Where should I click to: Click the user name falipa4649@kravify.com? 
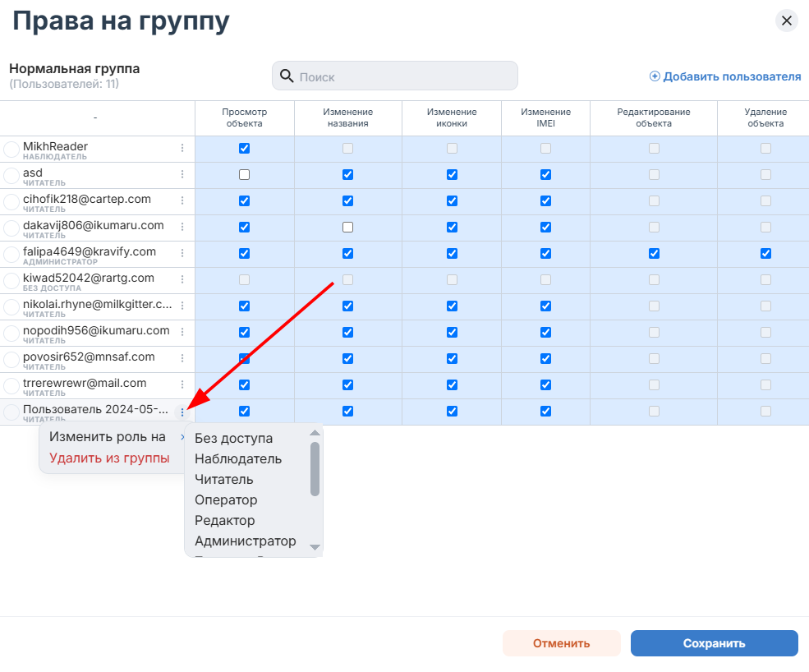[x=90, y=251]
